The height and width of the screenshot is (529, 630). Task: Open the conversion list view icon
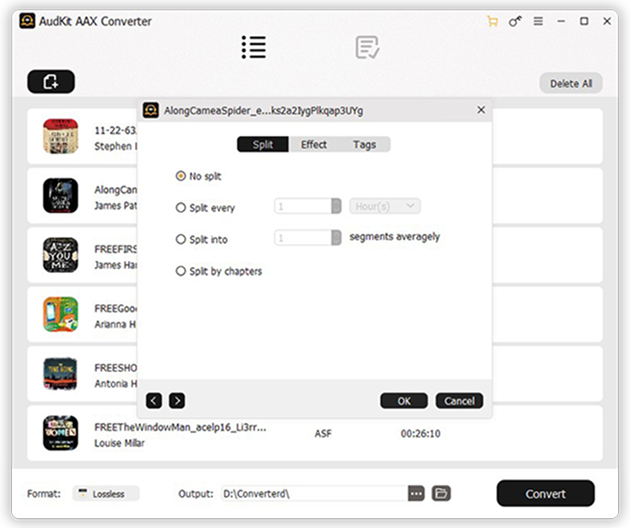pos(254,47)
